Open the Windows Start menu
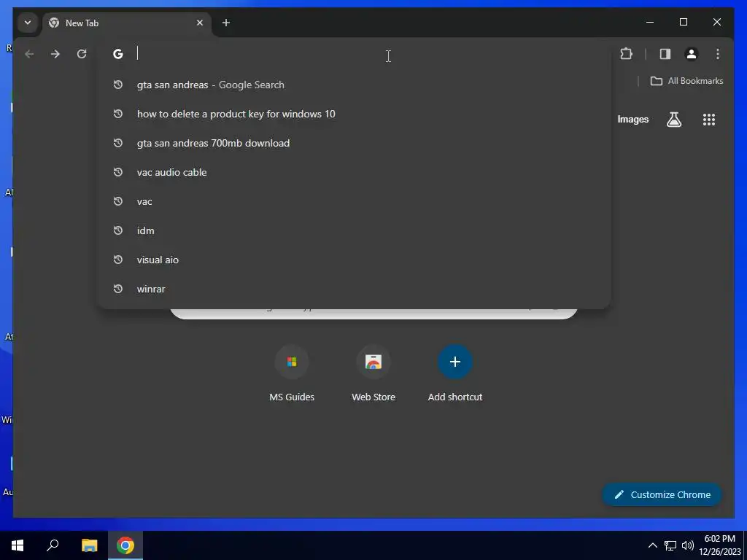 18,545
